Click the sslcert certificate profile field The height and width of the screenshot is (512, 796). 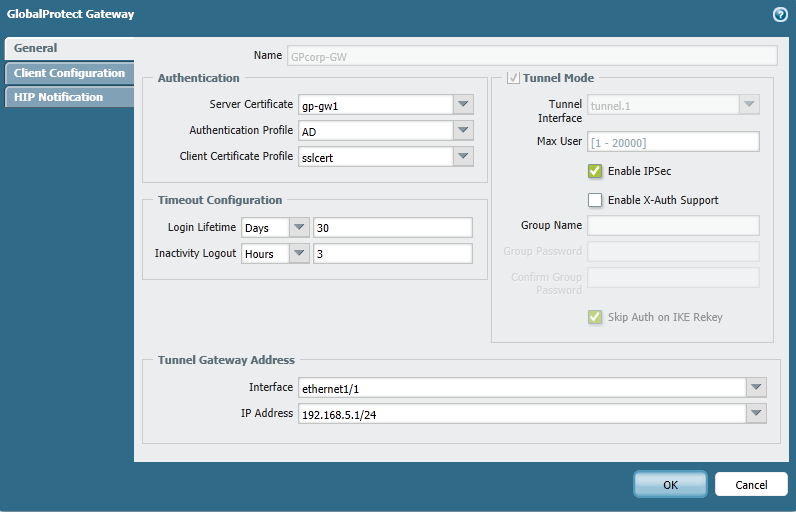coord(376,156)
